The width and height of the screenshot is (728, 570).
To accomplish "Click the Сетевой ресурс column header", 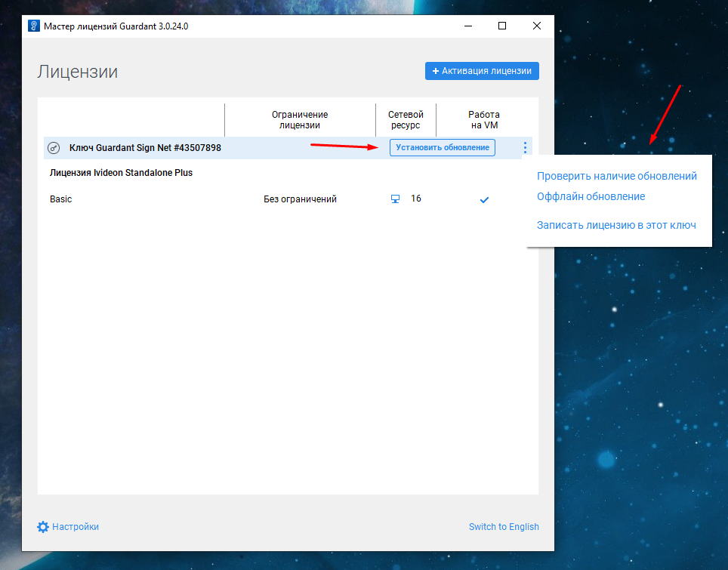I will tap(406, 120).
